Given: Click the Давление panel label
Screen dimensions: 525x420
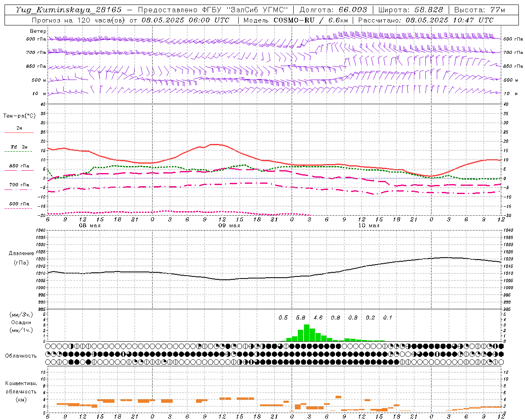Looking at the screenshot, I should pyautogui.click(x=21, y=253).
